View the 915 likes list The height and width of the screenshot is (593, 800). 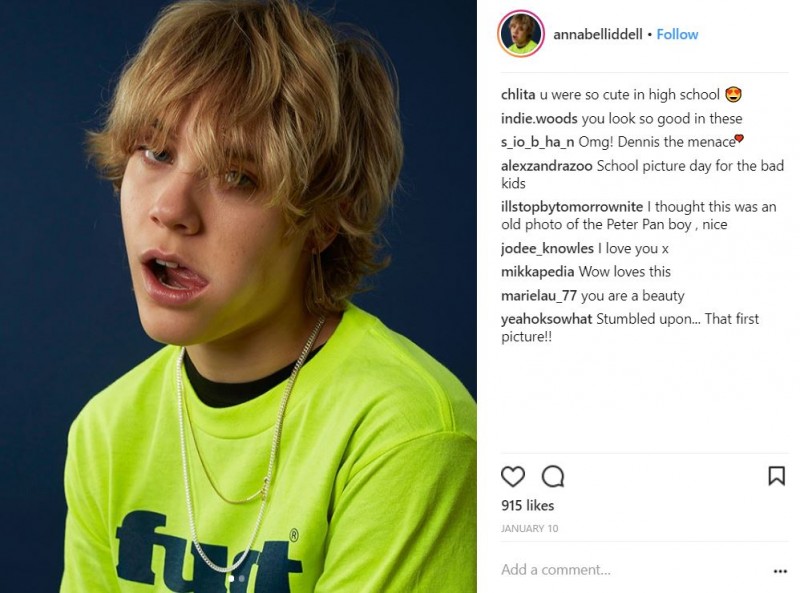527,505
